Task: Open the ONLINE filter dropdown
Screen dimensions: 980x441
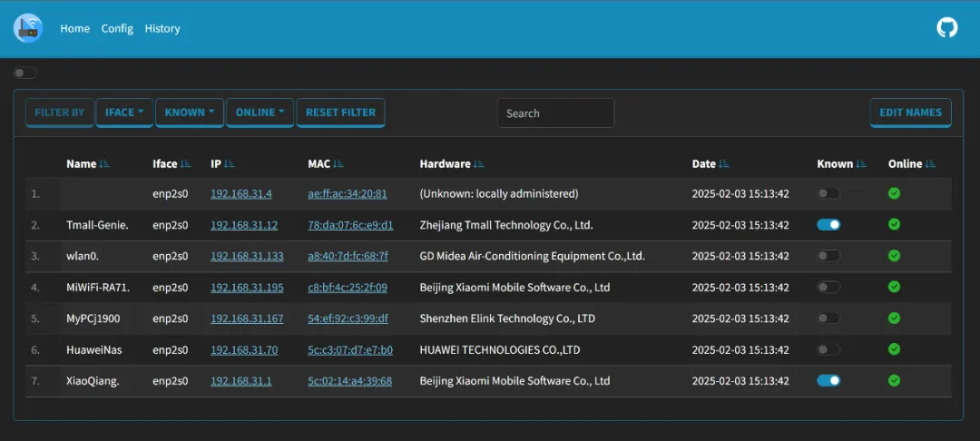Action: coord(260,113)
